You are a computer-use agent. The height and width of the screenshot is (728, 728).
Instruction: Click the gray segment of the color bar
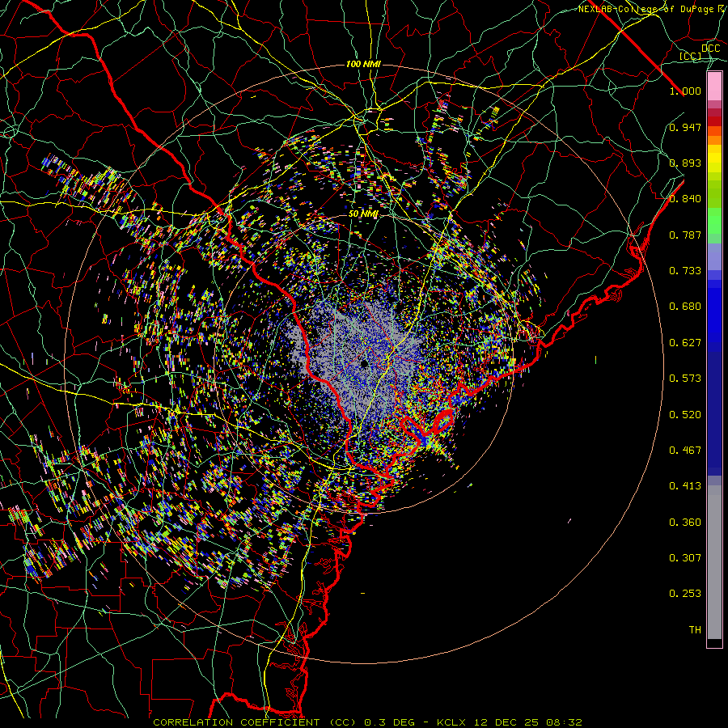click(714, 562)
